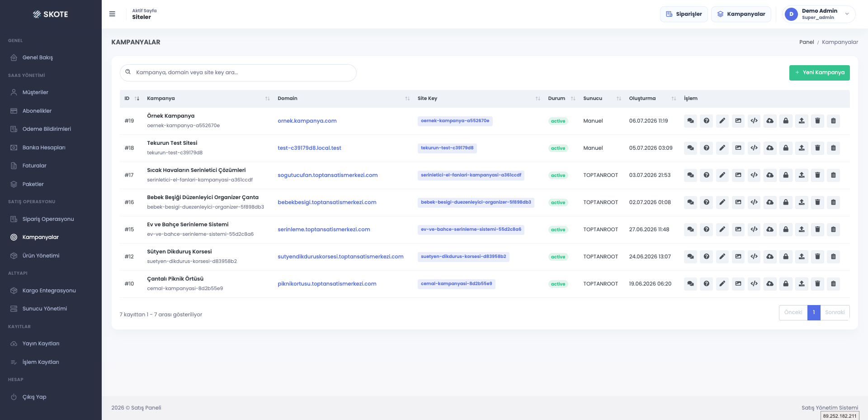
Task: Click pencil edit icon for Tekurun Test Sitesi
Action: point(722,148)
